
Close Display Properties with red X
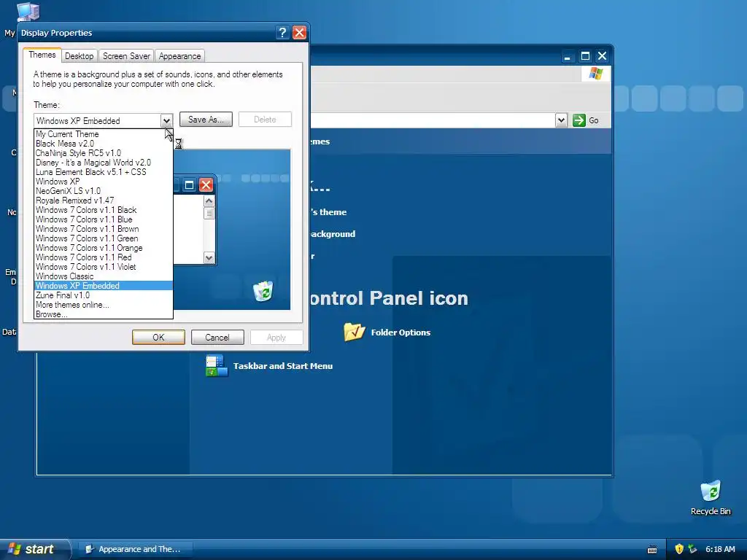tap(299, 32)
